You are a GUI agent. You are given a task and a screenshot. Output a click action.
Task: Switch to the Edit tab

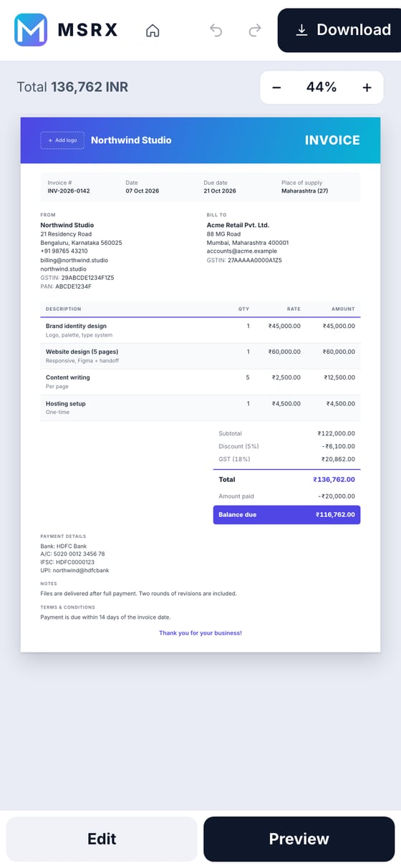tap(102, 839)
